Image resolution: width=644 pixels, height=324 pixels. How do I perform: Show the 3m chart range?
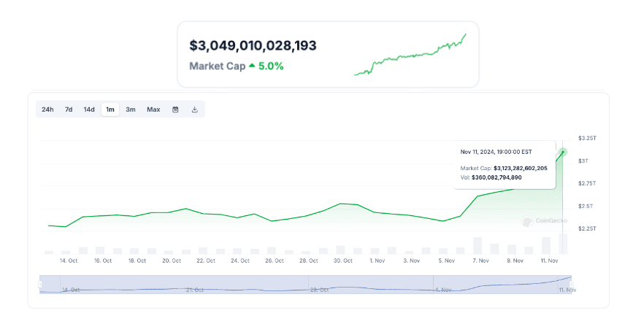pos(131,109)
